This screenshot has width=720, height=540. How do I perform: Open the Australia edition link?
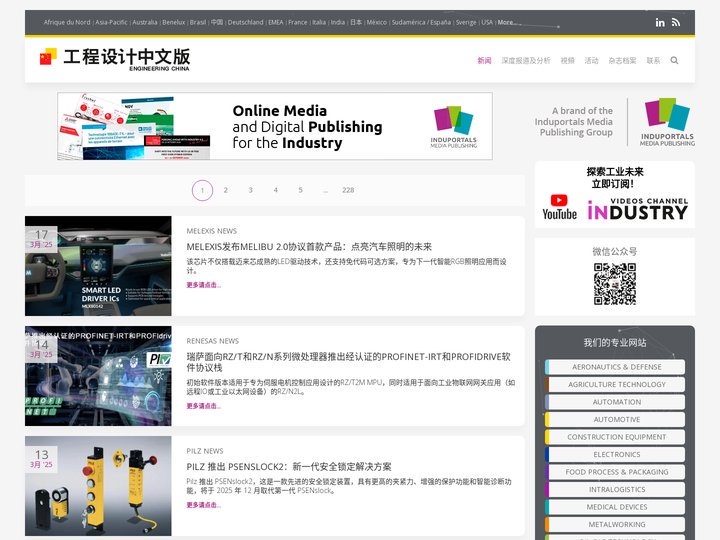tap(145, 22)
